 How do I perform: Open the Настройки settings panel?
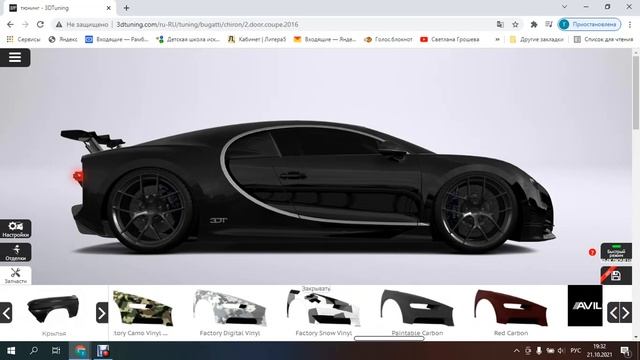(x=16, y=229)
